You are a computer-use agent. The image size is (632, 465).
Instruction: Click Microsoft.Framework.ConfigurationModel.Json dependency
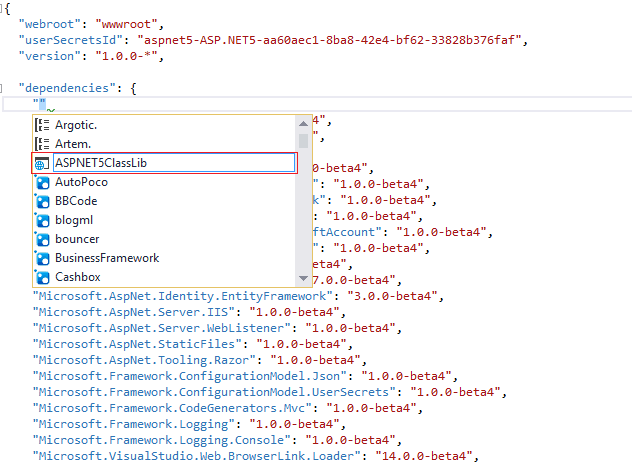[189, 376]
